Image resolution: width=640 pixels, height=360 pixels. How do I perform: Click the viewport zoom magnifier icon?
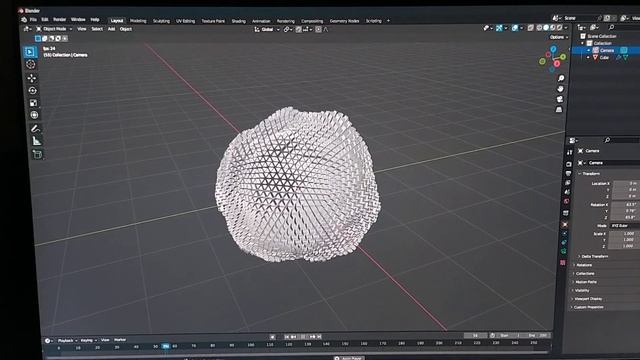[561, 78]
